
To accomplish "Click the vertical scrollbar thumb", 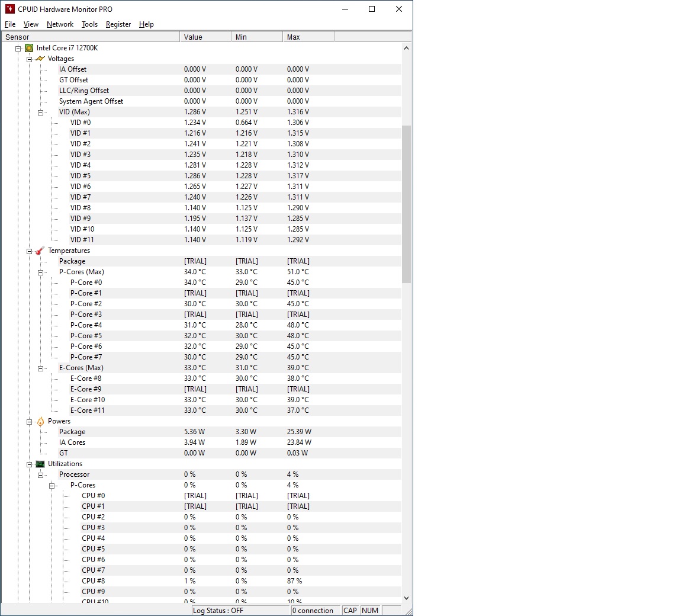I will tap(406, 204).
